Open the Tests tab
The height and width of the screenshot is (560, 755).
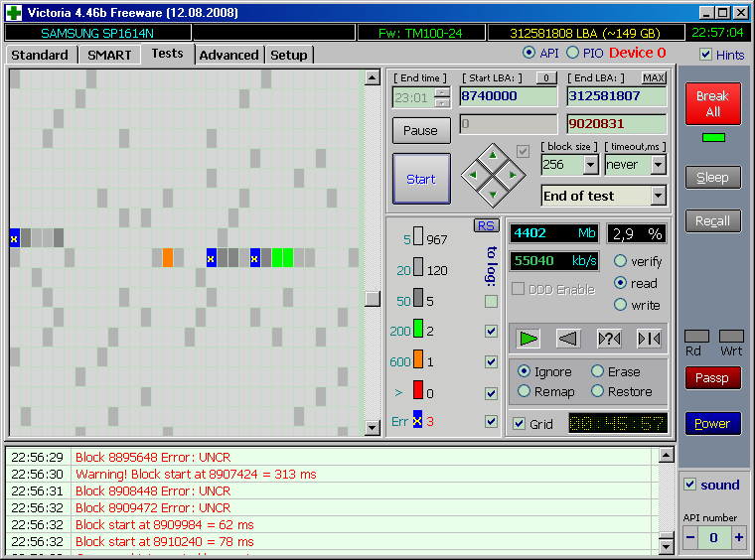[168, 54]
